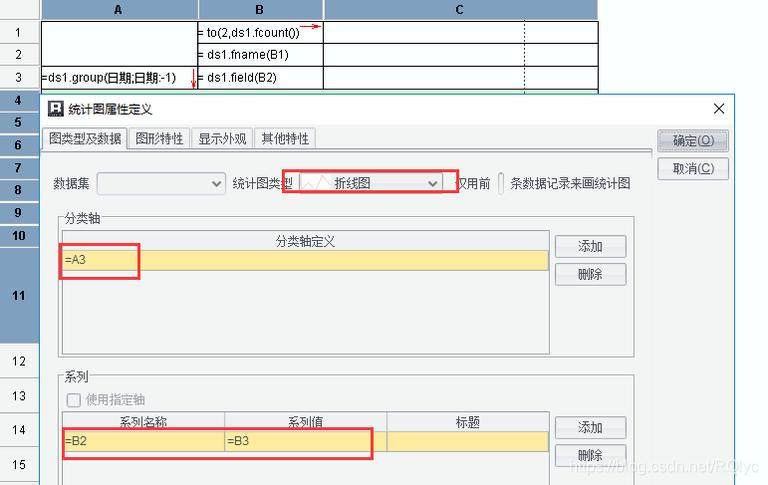Select row header 14
The height and width of the screenshot is (485, 768).
19,430
